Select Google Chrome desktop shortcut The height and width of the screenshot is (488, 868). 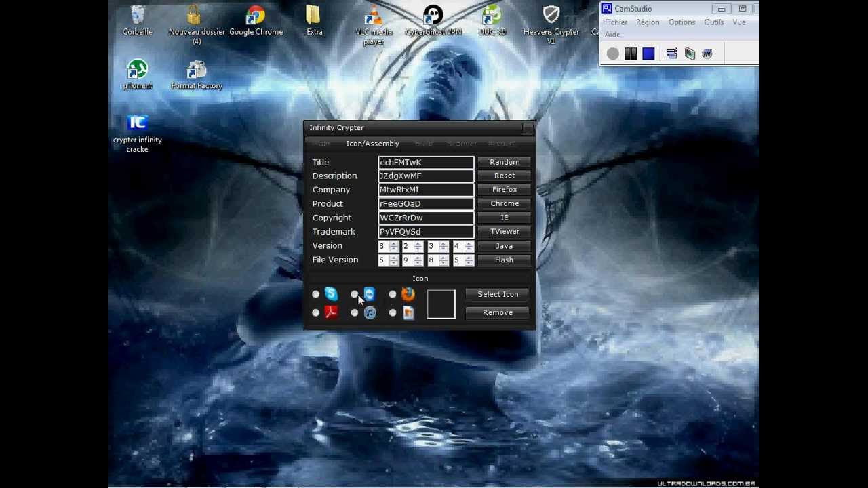click(x=256, y=21)
